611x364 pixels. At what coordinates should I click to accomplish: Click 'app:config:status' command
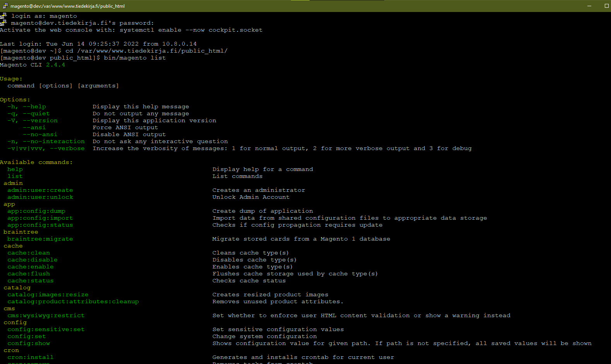[40, 225]
